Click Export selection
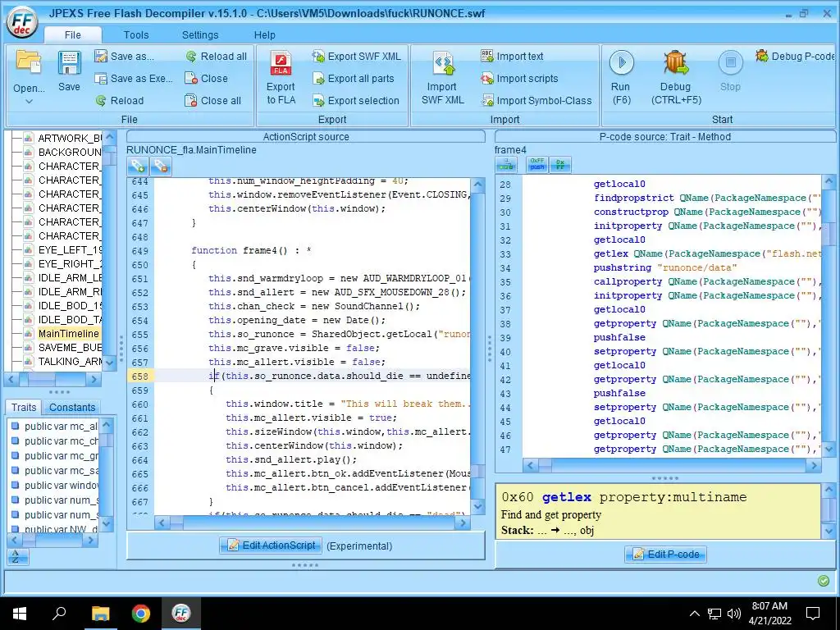The width and height of the screenshot is (840, 630). (356, 100)
